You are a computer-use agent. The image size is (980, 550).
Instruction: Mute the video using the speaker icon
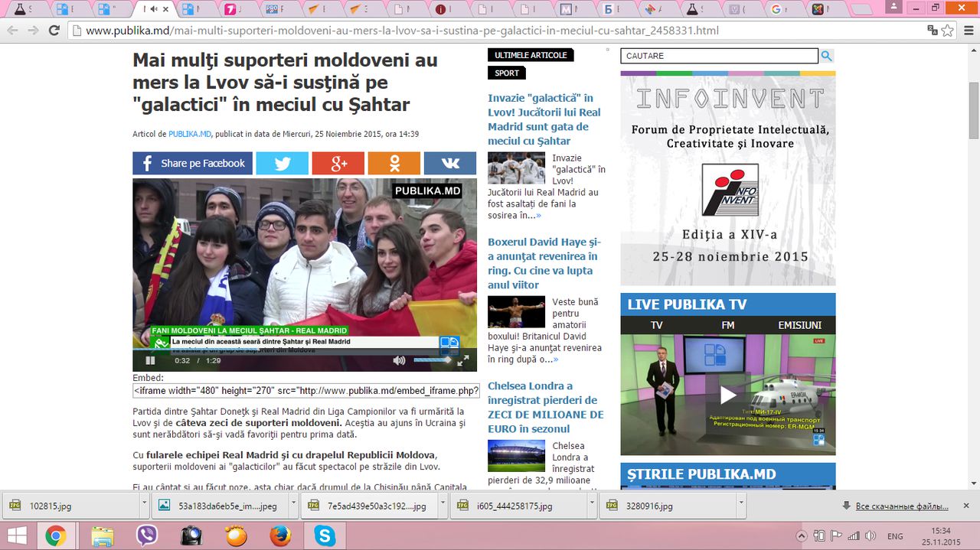click(399, 360)
